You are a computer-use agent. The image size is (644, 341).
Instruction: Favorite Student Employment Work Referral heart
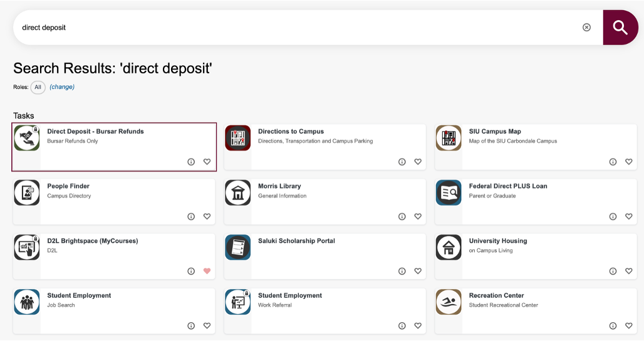pos(418,326)
